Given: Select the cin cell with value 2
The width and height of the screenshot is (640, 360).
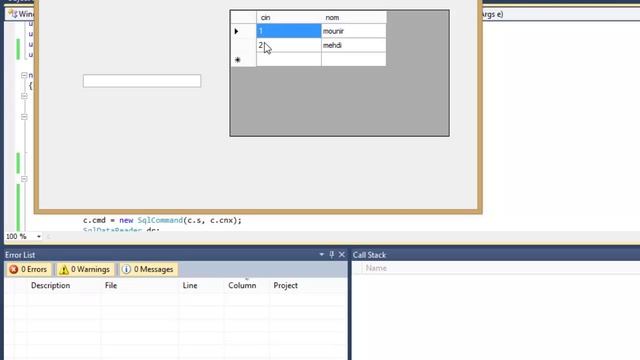Looking at the screenshot, I should click(x=289, y=45).
